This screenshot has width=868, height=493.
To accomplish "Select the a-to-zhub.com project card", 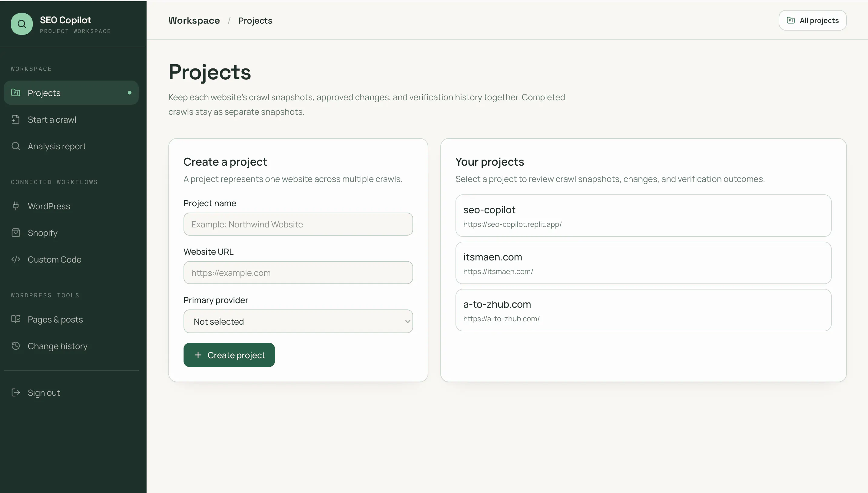I will point(643,310).
